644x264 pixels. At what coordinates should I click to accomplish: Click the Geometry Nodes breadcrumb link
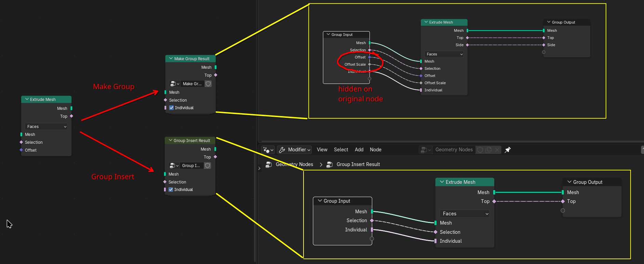pos(294,164)
